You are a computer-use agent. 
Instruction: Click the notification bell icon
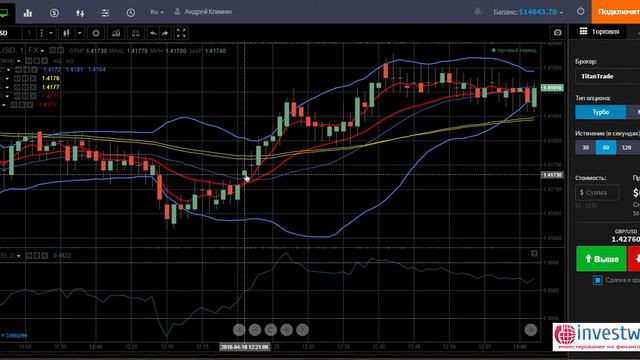[477, 12]
